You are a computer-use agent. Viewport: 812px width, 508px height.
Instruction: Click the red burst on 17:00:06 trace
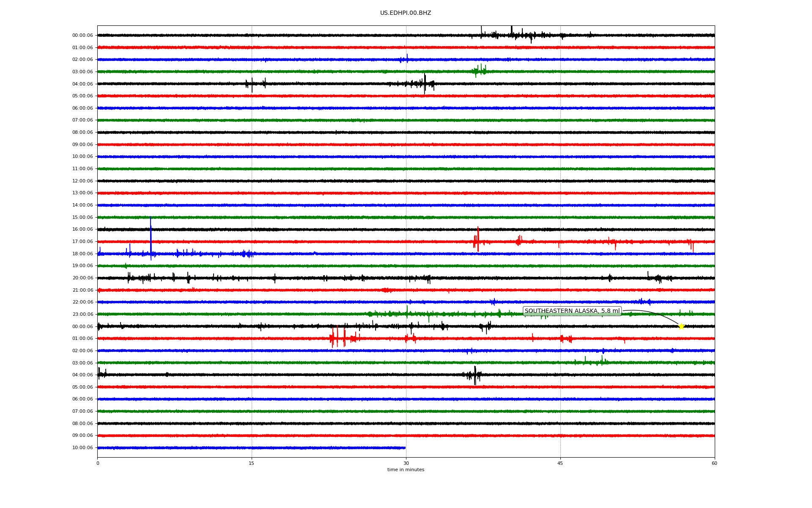point(477,241)
